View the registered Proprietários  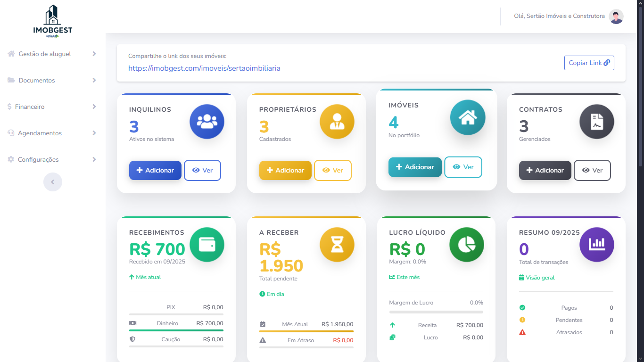[x=332, y=170]
